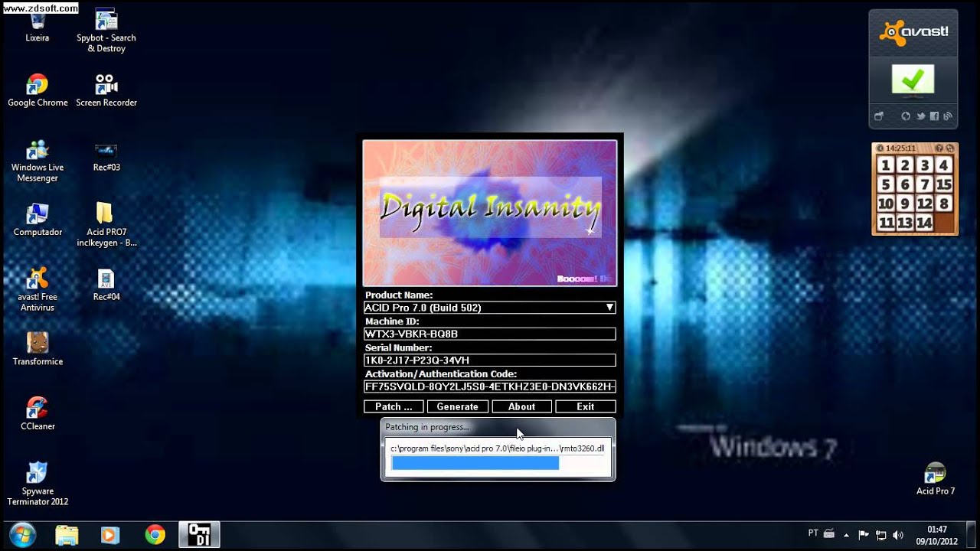
Task: Click the green checkmark avast status
Action: pos(913,80)
